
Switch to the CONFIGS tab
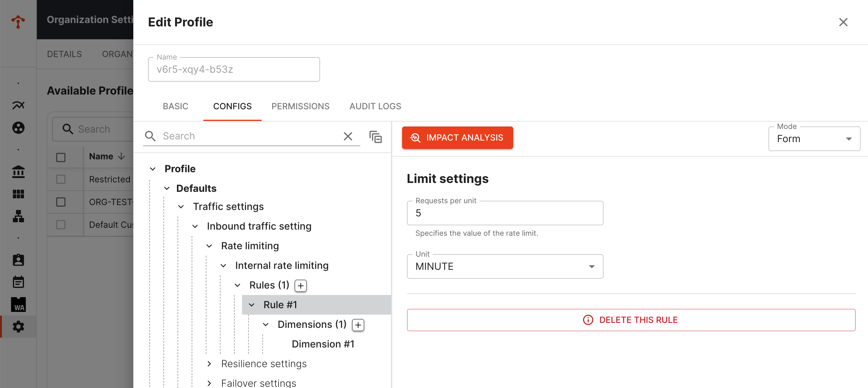tap(232, 107)
